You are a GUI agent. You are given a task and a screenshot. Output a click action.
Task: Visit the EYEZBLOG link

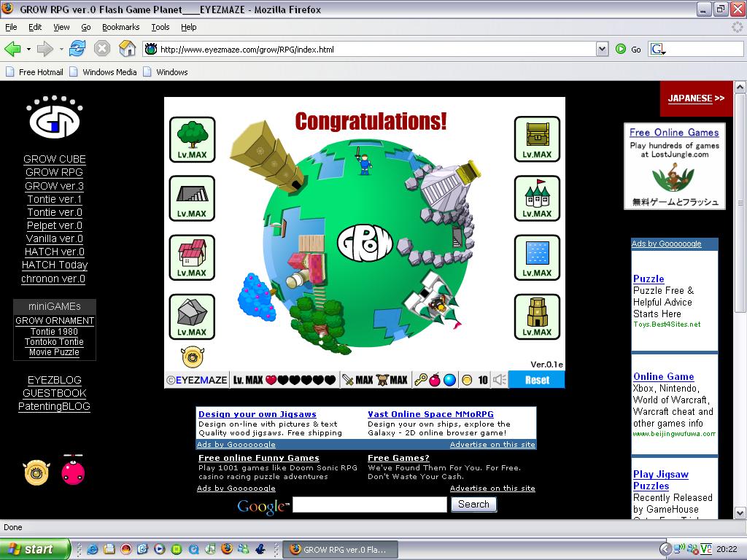54,380
